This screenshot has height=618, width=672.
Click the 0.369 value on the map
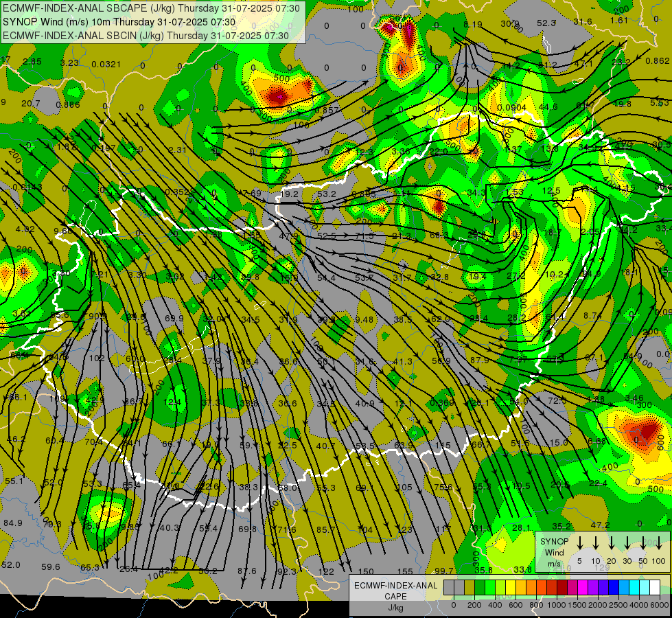pos(442,402)
